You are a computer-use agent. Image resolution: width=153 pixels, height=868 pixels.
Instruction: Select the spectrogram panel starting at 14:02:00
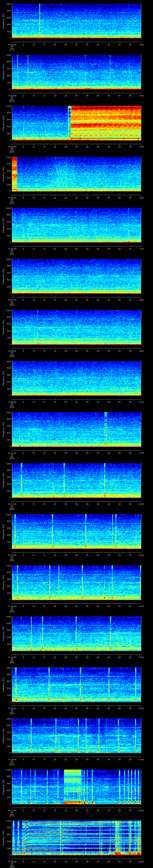tap(76, 21)
